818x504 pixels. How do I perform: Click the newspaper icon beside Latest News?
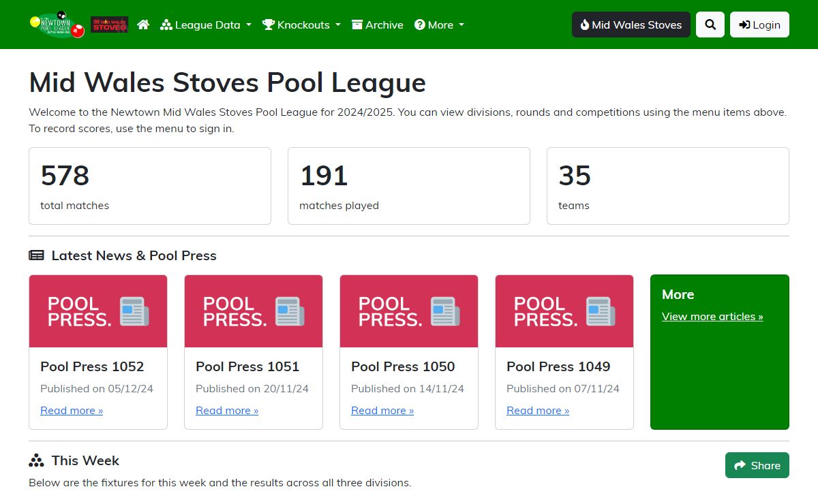click(x=36, y=255)
